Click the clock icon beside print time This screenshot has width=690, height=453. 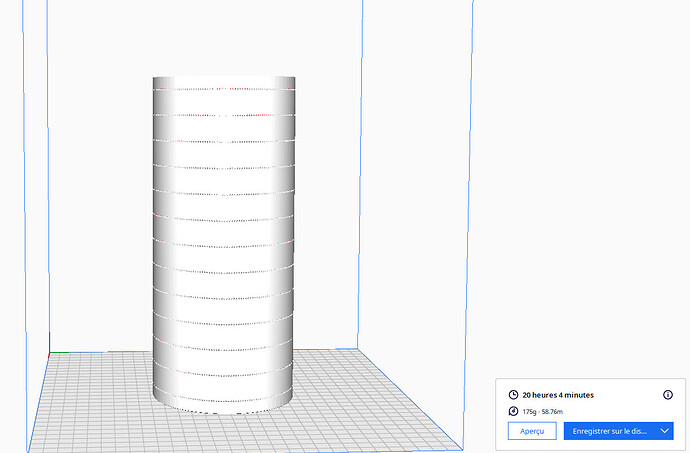click(514, 395)
